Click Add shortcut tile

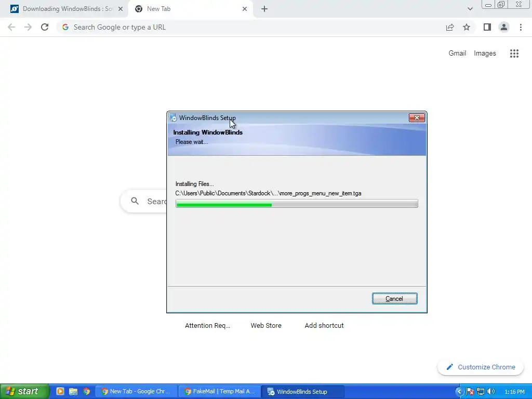[324, 325]
